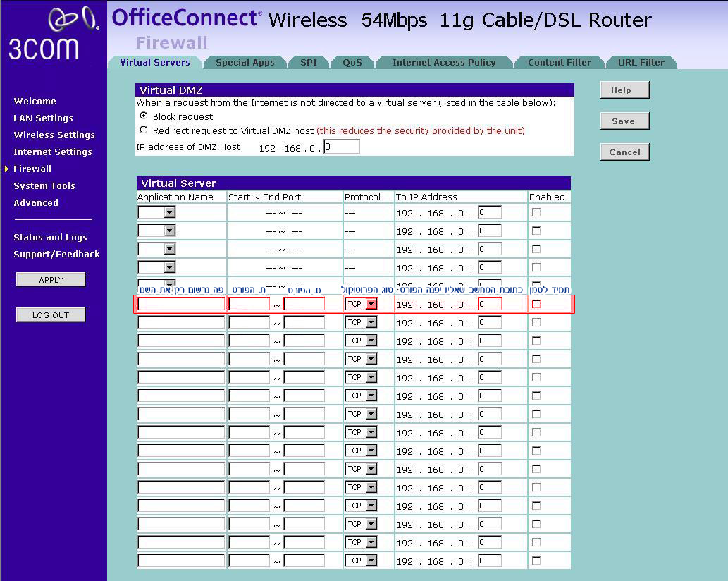Open the Internet Access Policy tab

(x=444, y=62)
